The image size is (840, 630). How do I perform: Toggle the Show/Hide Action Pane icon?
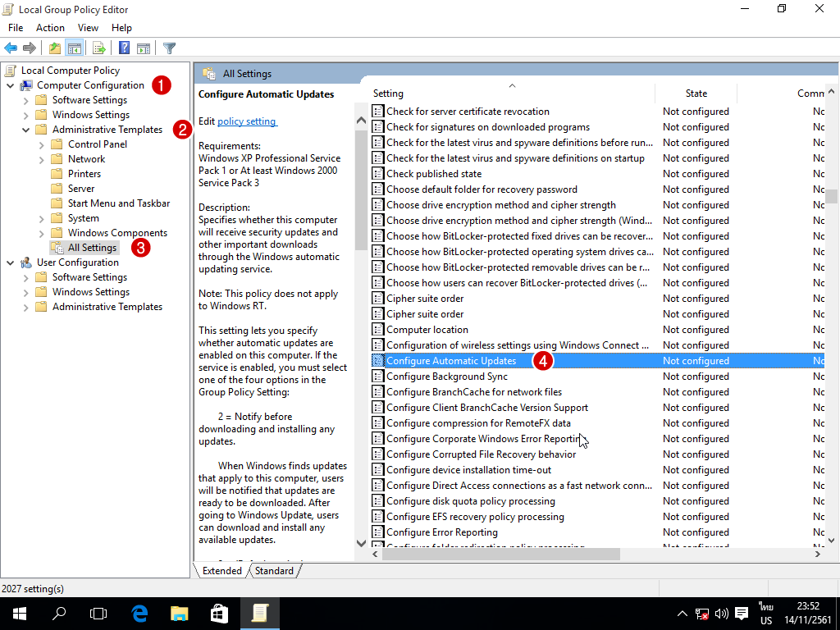pyautogui.click(x=144, y=48)
